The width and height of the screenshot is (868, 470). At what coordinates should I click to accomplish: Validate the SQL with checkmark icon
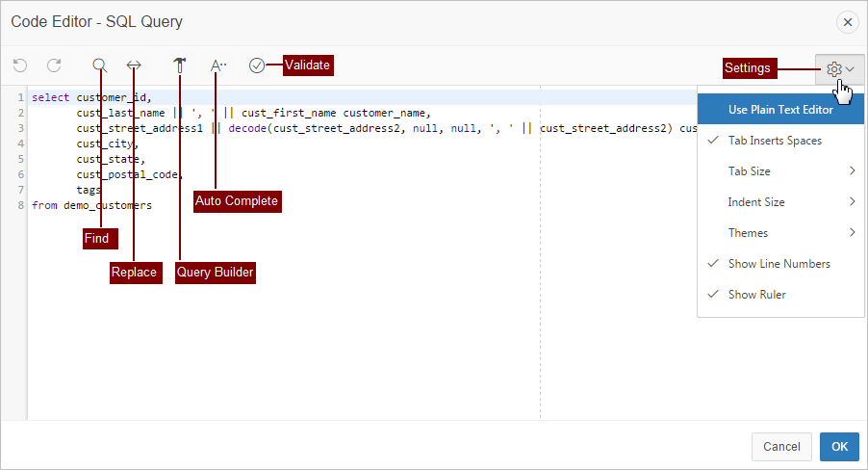tap(256, 65)
